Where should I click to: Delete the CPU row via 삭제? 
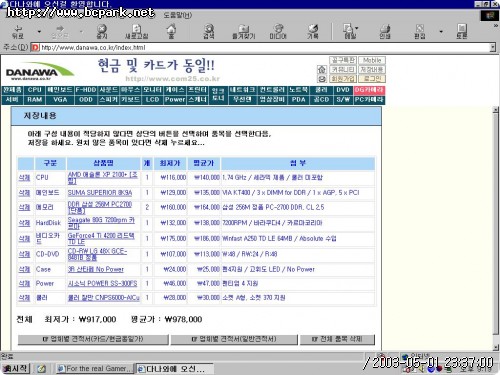(24, 177)
